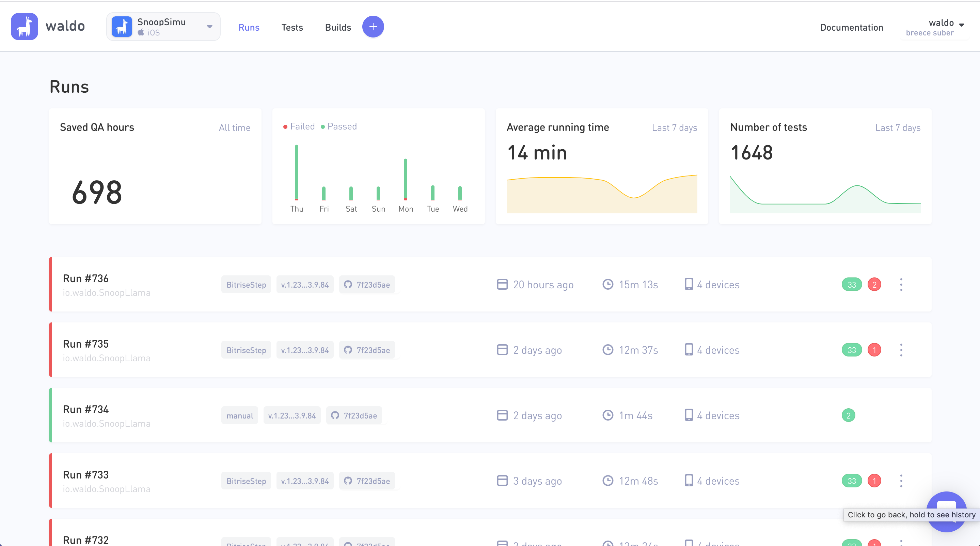Viewport: 980px width, 546px height.
Task: Click the clock icon beside 15m 13s
Action: click(608, 285)
